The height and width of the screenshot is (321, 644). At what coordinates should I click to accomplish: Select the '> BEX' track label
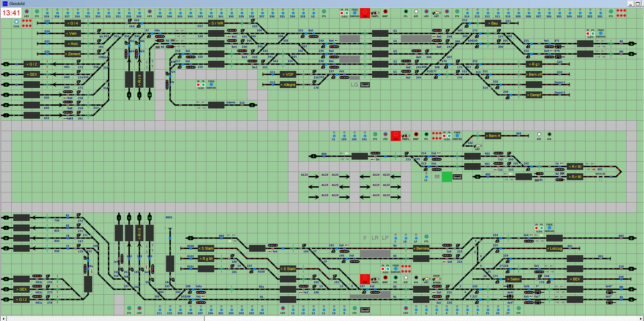(x=575, y=279)
